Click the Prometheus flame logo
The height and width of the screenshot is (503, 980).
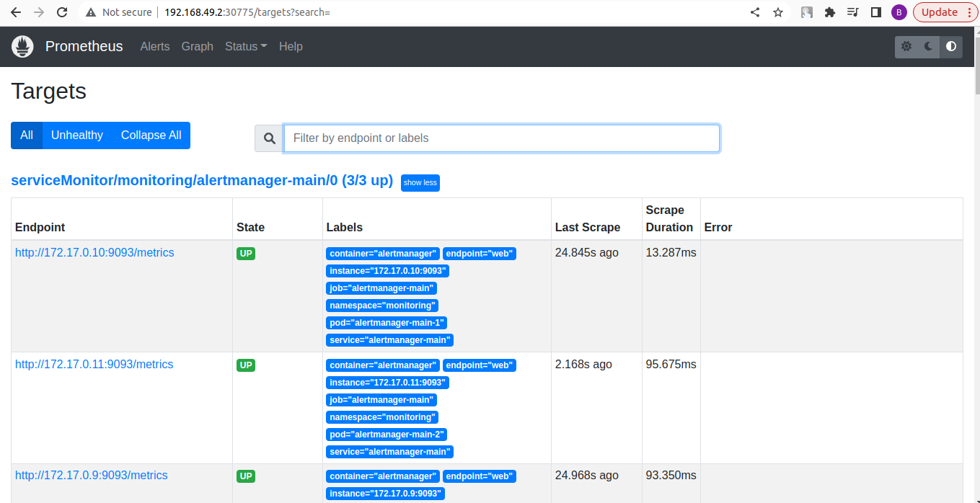(23, 47)
